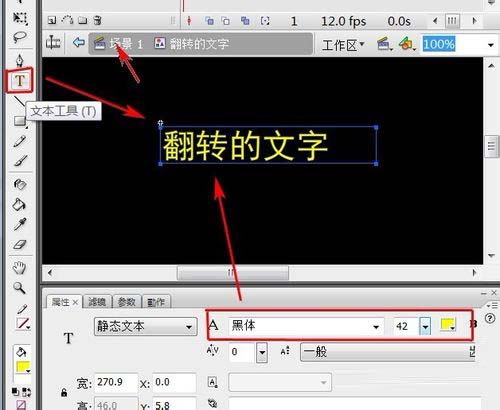
Task: Select the Ink Bottle tool
Action: (x=20, y=184)
